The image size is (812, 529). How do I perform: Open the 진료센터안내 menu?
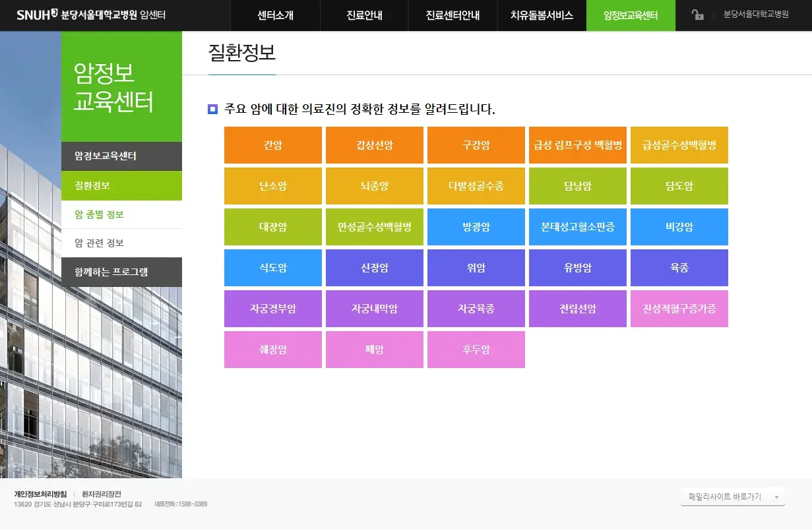coord(453,16)
